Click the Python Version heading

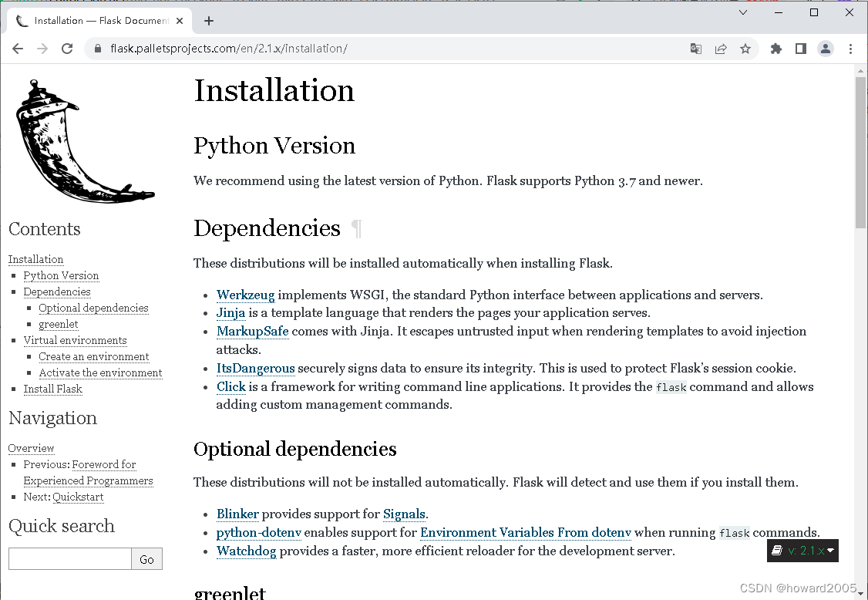tap(274, 146)
